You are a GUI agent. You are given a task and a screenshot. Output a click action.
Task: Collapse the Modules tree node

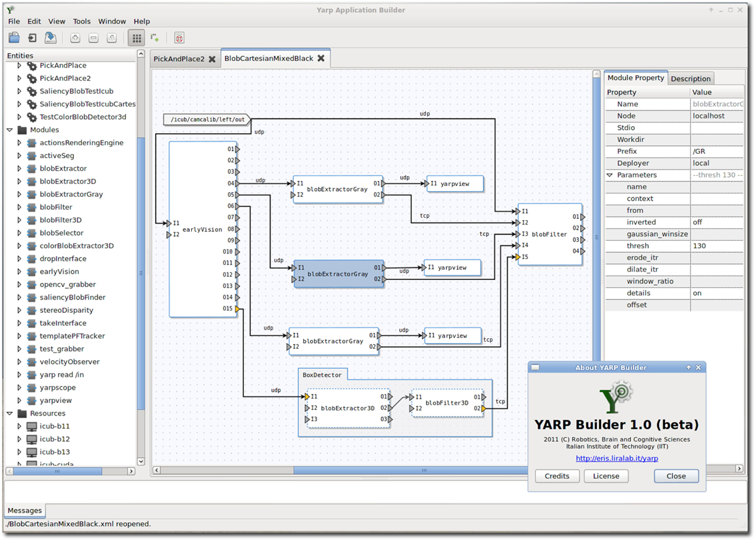(9, 130)
